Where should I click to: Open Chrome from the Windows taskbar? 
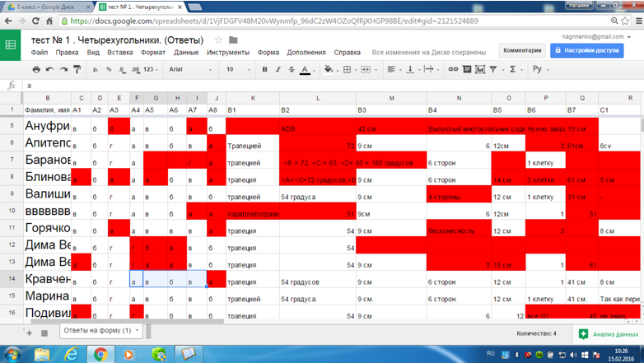point(100,353)
